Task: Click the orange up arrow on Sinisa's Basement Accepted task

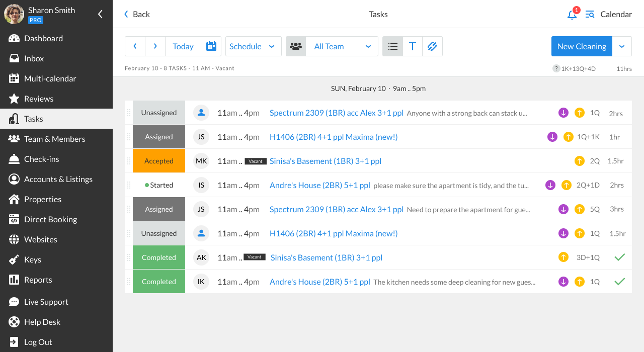Action: pyautogui.click(x=579, y=160)
